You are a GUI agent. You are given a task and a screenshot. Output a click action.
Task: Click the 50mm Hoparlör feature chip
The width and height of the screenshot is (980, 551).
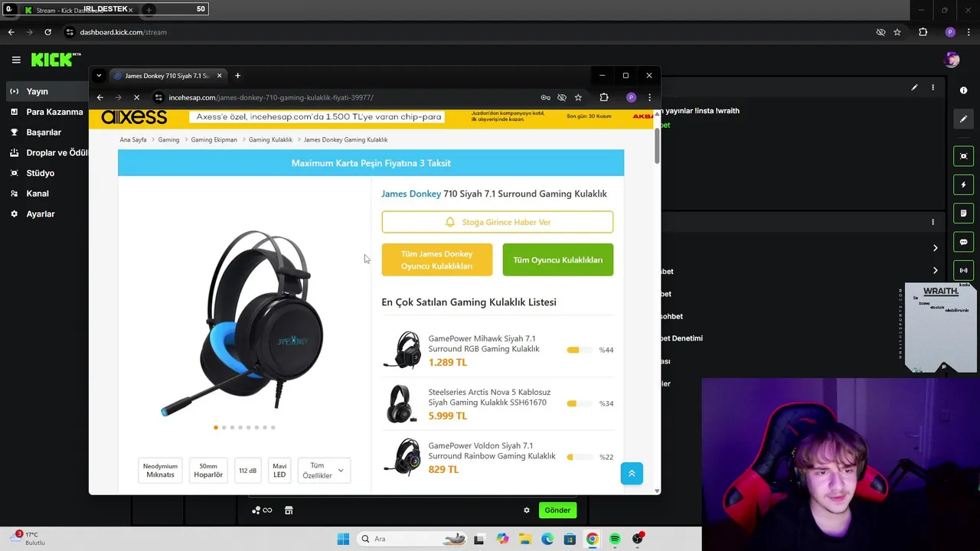click(208, 471)
